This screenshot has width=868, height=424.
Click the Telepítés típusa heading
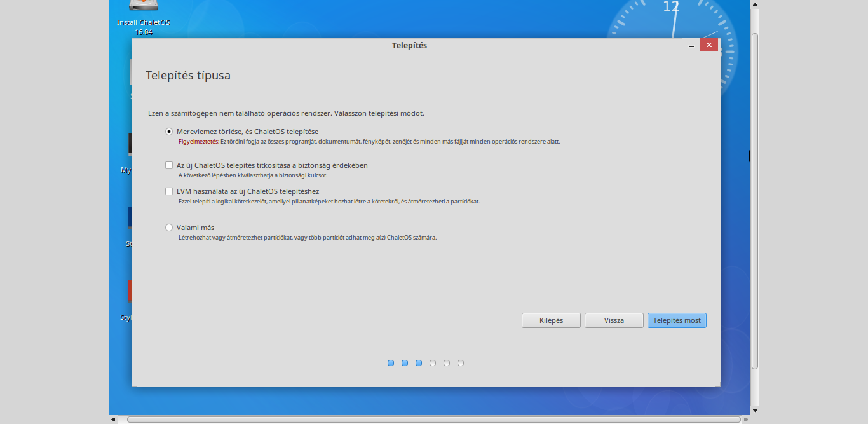point(188,76)
